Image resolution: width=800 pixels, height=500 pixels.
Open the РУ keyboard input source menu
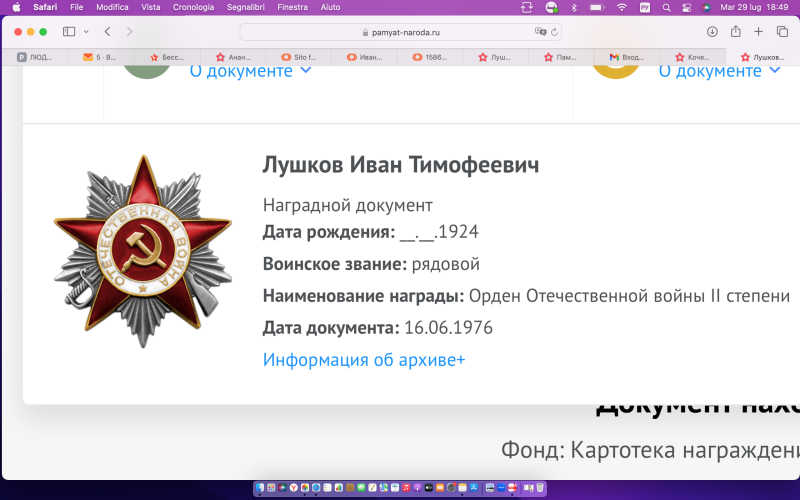click(645, 7)
